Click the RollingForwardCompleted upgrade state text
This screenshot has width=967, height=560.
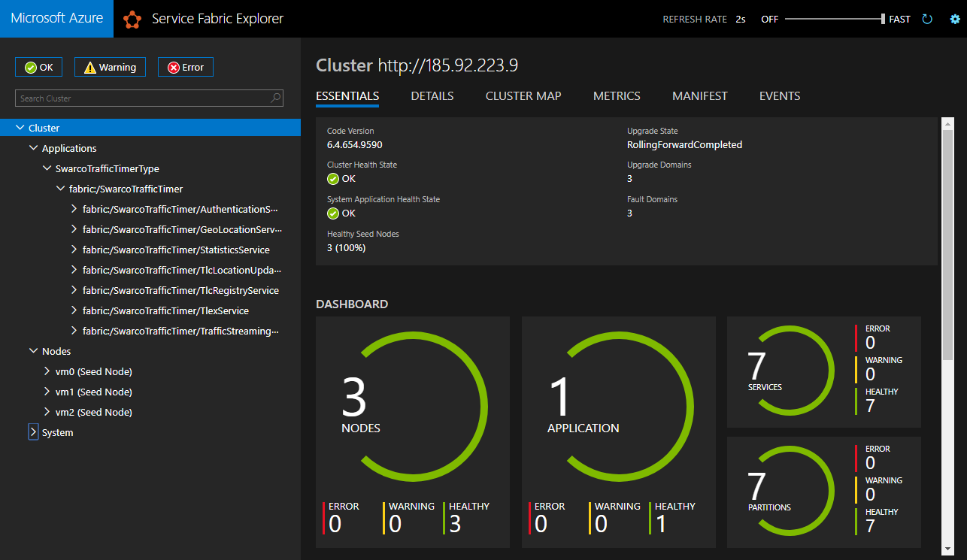click(684, 145)
